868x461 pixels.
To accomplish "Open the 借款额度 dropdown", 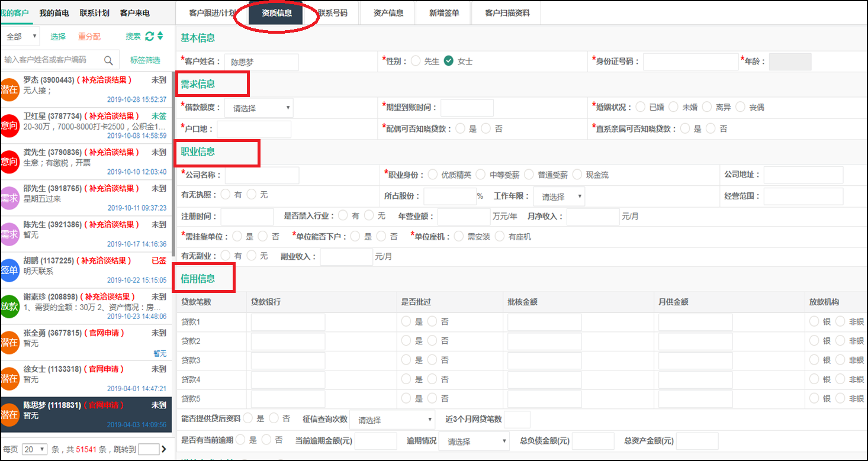I will pyautogui.click(x=259, y=108).
